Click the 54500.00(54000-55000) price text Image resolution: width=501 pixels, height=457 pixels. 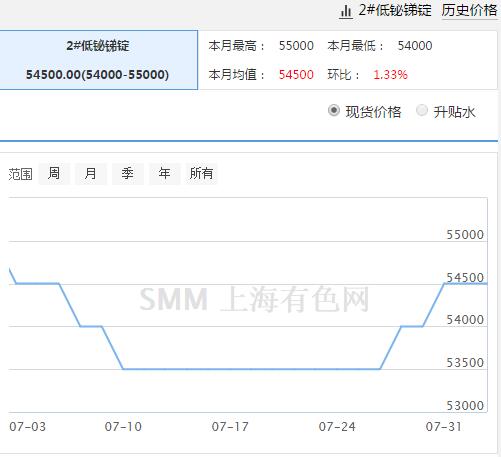click(x=97, y=74)
